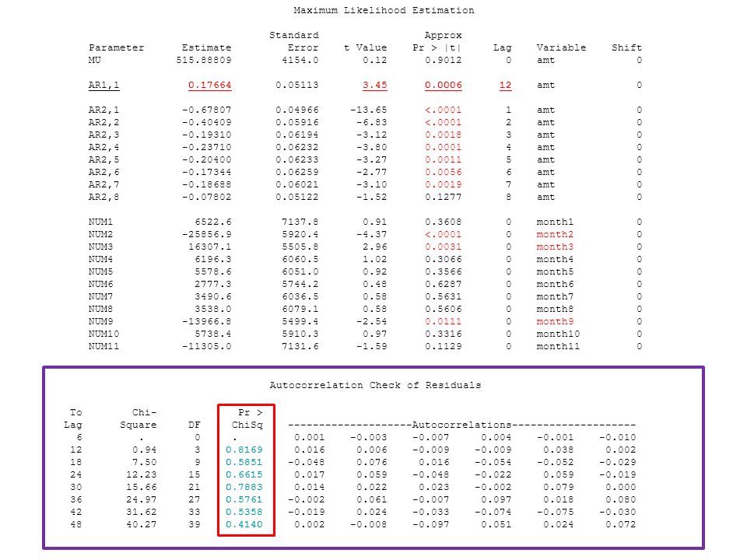Screen dimensions: 747x560
Task: Select the Pr > ChiSq value 0.5358
Action: (x=244, y=512)
